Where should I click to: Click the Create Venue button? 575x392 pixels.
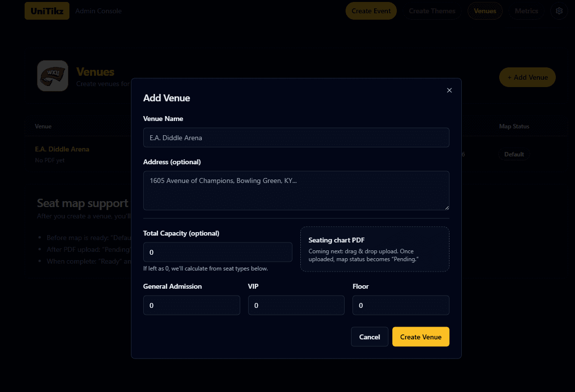coord(420,337)
